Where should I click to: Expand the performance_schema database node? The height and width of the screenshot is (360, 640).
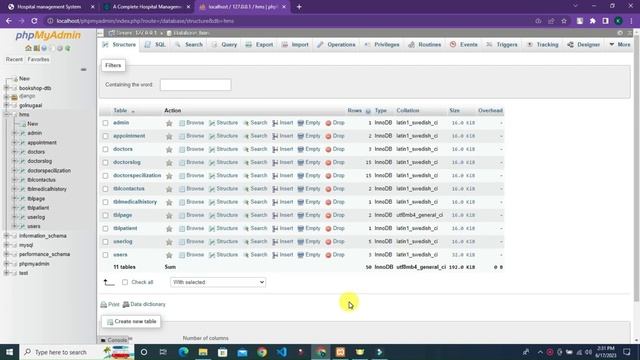pos(6,254)
